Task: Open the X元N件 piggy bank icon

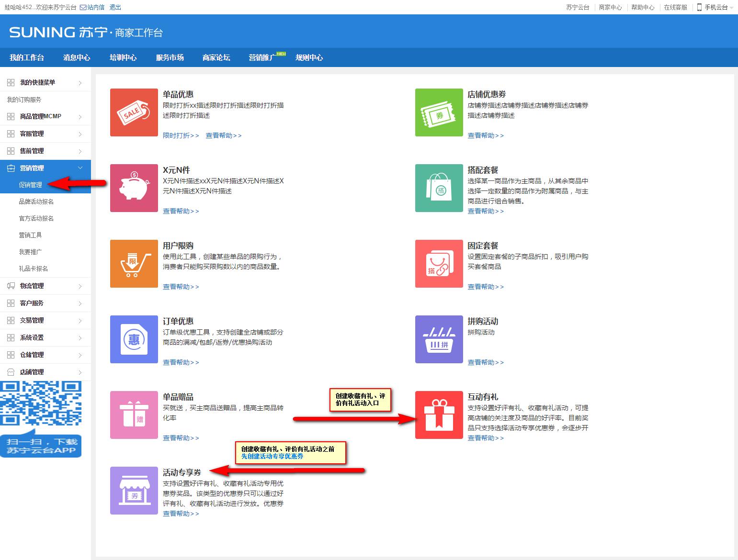Action: tap(134, 188)
